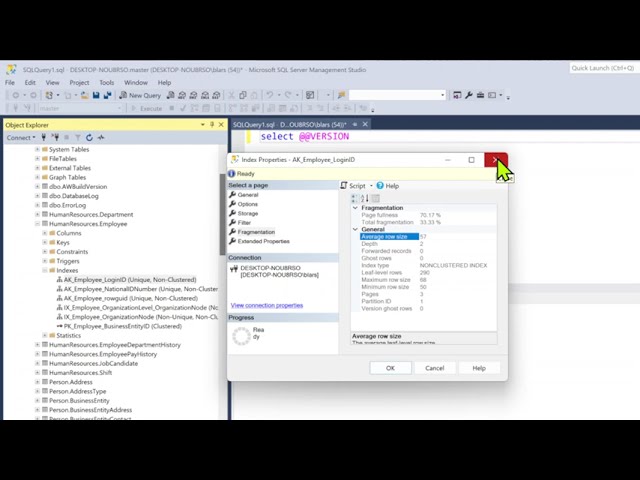Click the Undo arrow icon

pos(269,95)
